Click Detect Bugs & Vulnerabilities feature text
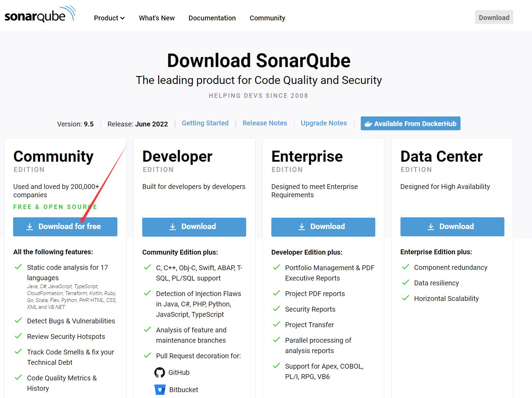 (71, 321)
